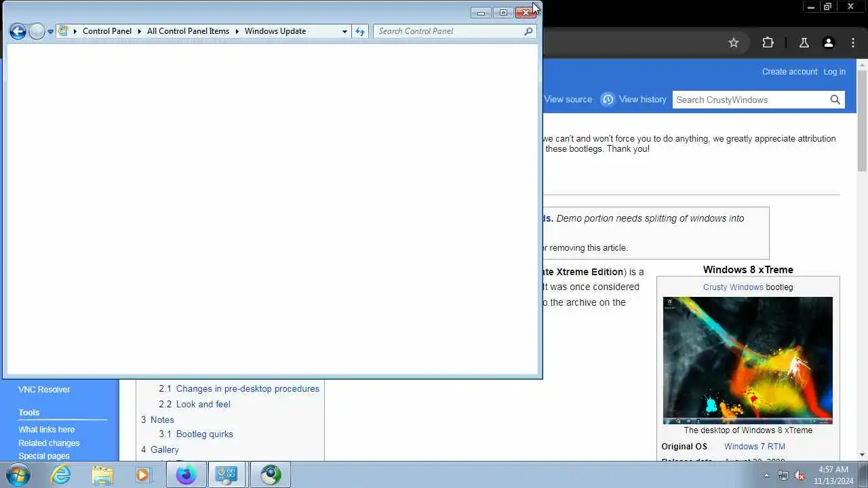The height and width of the screenshot is (488, 868).
Task: Select 'Windows Update' breadcrumb segment
Action: (275, 31)
